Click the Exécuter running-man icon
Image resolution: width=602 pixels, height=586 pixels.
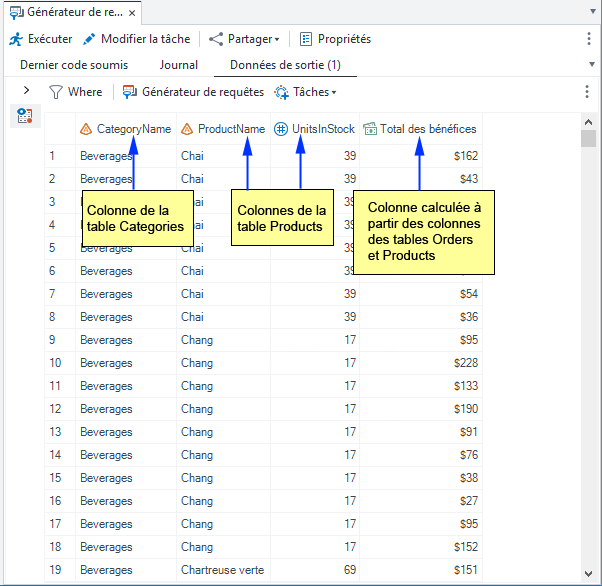[x=15, y=39]
